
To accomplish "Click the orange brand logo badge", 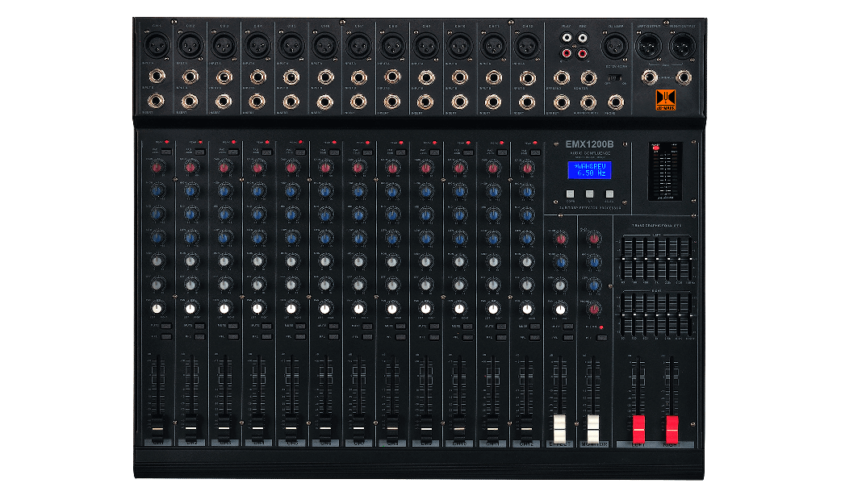I will 664,102.
